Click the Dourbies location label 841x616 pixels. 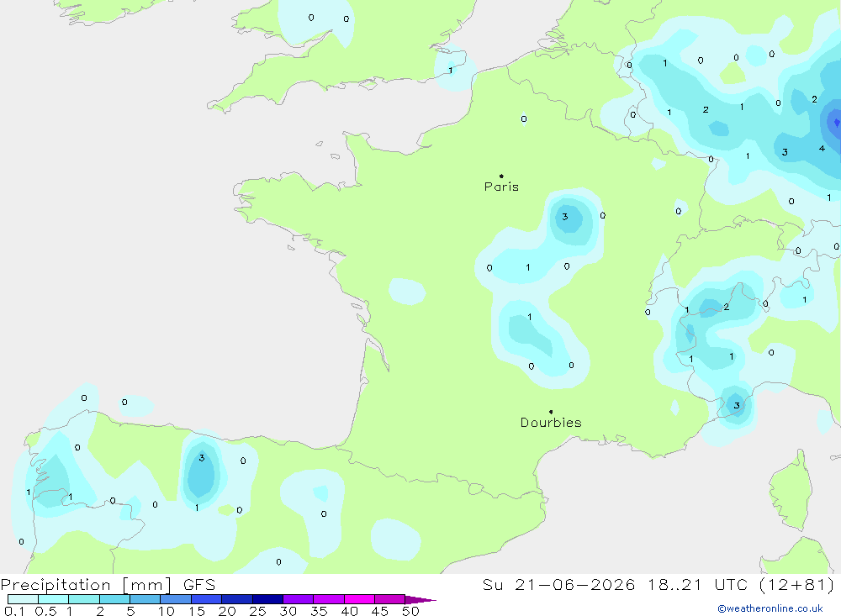pos(551,423)
